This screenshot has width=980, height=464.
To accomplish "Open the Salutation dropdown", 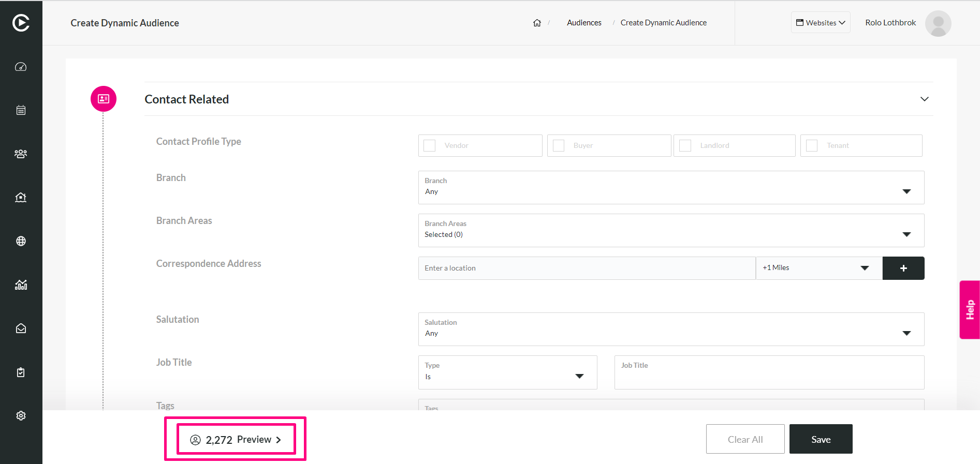I will pyautogui.click(x=671, y=329).
